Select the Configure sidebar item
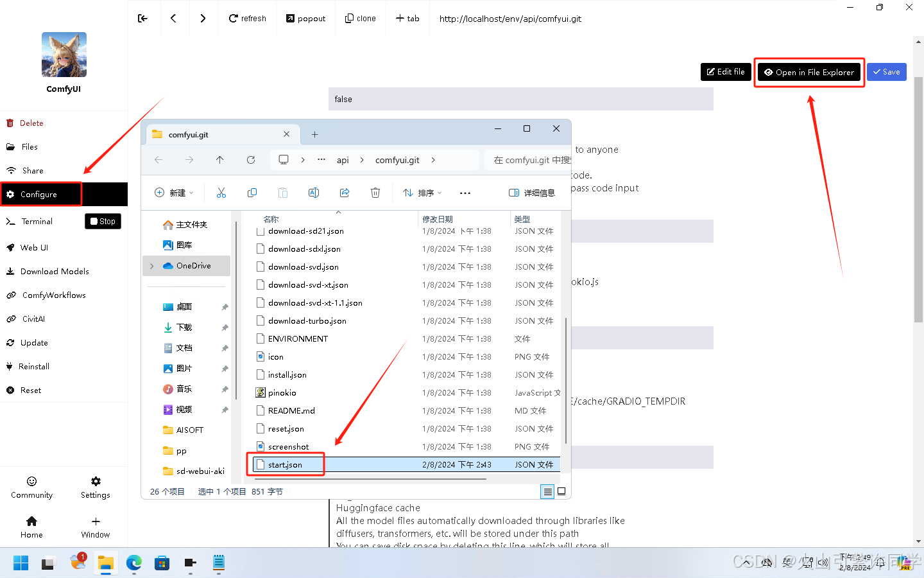Image resolution: width=924 pixels, height=578 pixels. (x=64, y=194)
